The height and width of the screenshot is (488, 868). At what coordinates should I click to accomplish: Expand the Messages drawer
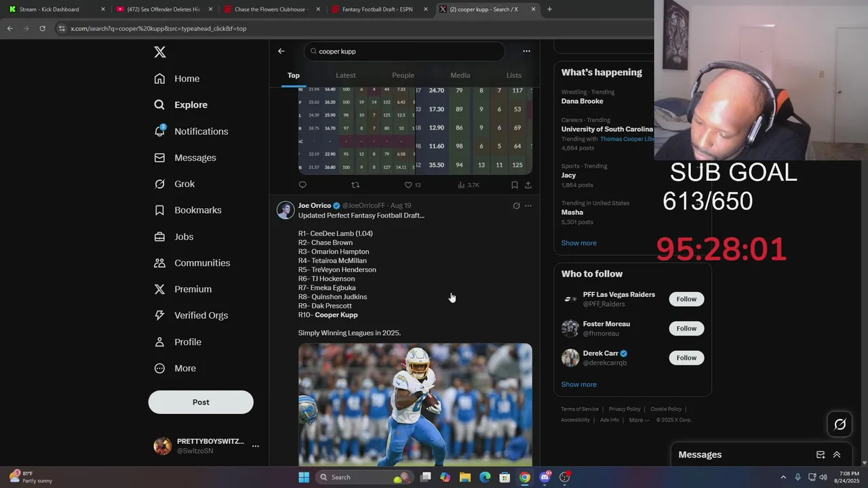coord(837,455)
